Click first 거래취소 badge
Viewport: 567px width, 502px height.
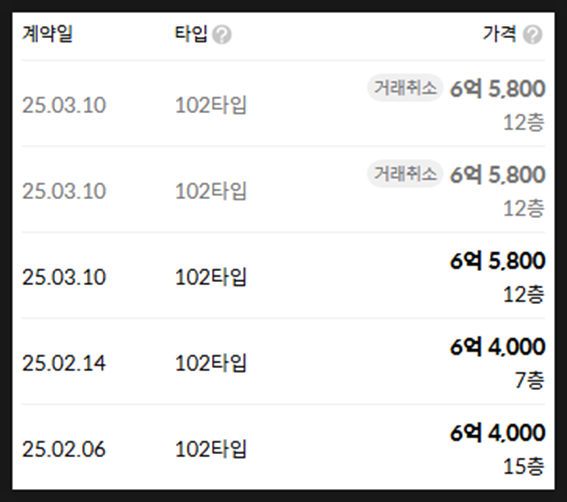tap(405, 88)
